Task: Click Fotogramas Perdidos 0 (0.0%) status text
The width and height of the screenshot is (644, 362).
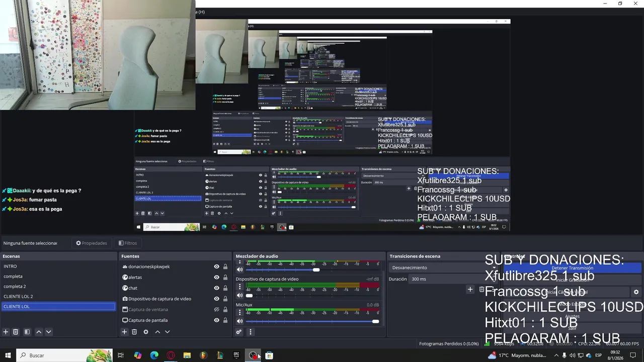Action: coord(449,344)
